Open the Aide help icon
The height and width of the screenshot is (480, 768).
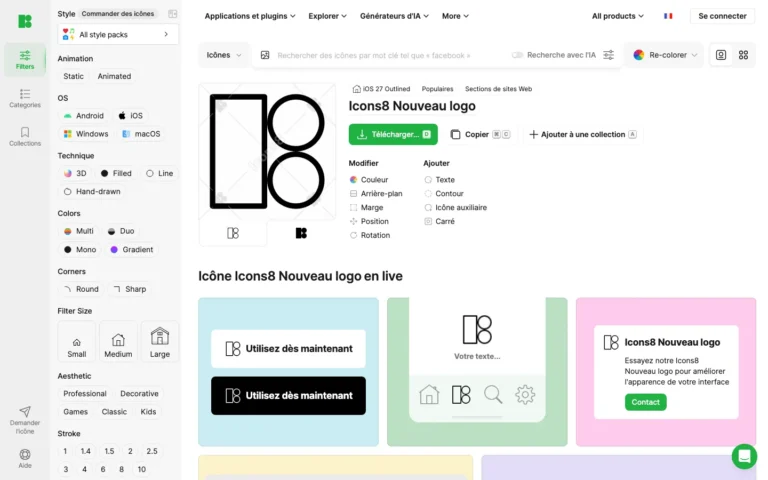tap(24, 459)
